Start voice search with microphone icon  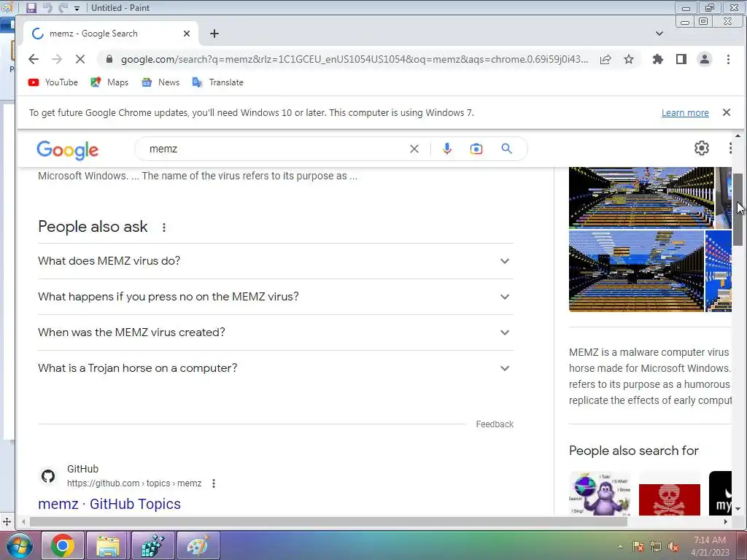447,149
